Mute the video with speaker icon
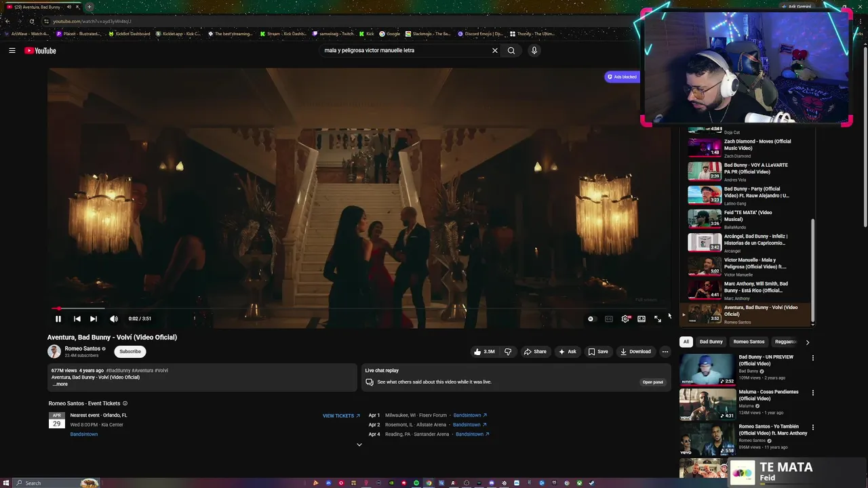 (x=114, y=319)
